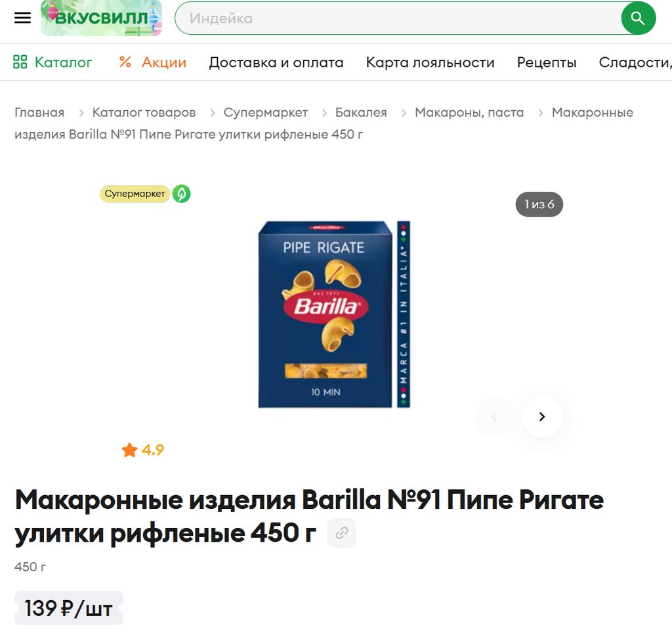Click in the Индейка search field

pos(398,18)
